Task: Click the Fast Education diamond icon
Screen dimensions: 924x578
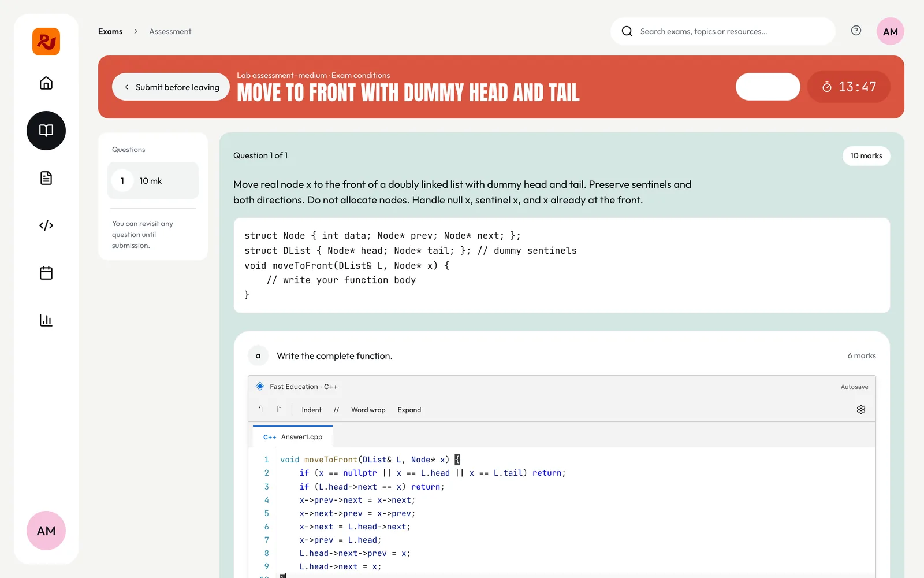Action: click(x=260, y=386)
